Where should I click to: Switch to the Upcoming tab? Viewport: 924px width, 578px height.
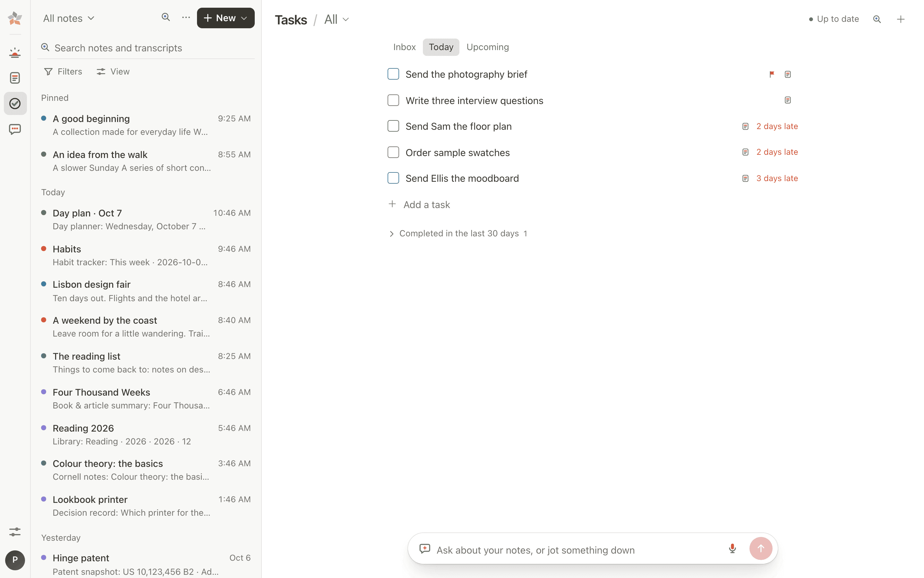(488, 47)
